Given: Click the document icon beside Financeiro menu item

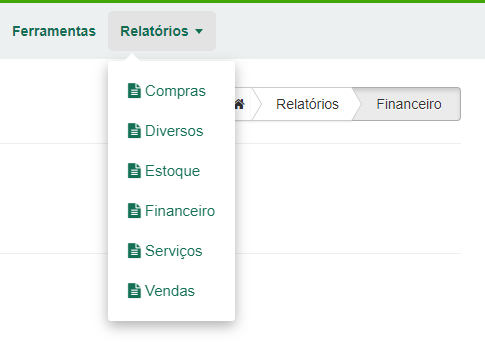Looking at the screenshot, I should (x=134, y=211).
